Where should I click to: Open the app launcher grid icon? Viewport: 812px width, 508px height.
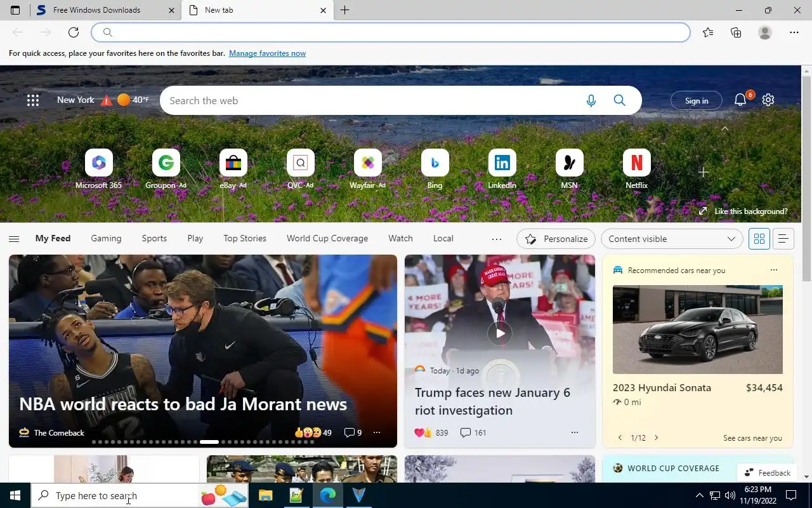(x=33, y=100)
